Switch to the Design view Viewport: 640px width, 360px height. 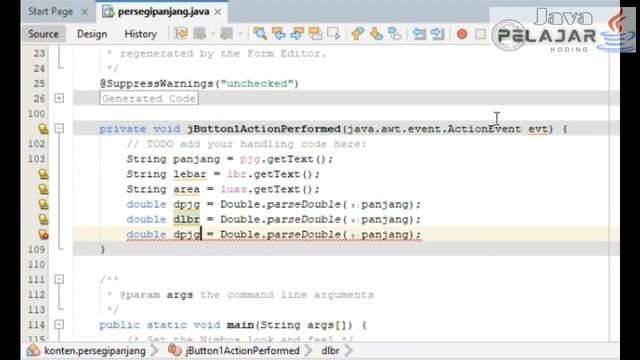click(x=92, y=34)
